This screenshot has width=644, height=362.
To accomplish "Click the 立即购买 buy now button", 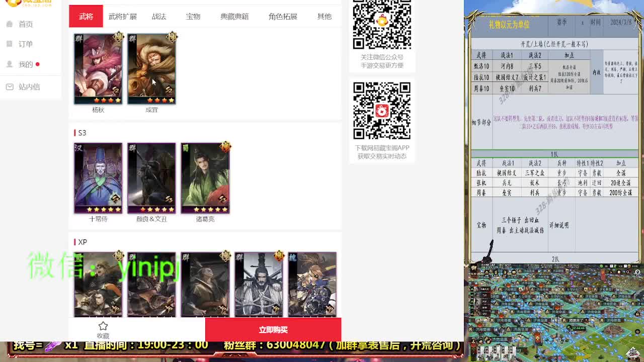I will coord(273,330).
